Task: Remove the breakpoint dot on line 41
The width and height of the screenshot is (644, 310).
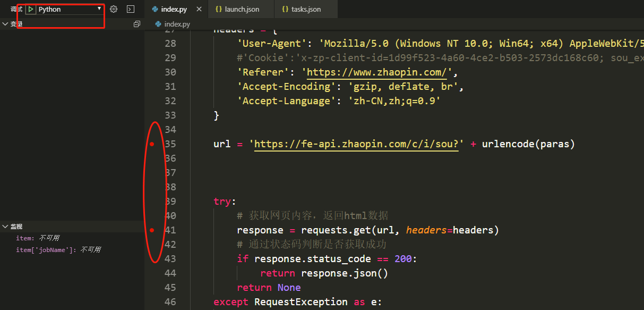Action: coord(152,230)
